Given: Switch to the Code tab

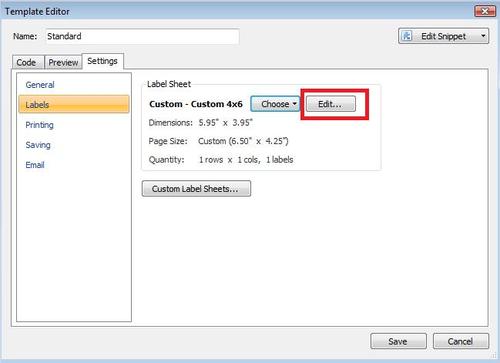Looking at the screenshot, I should point(28,62).
